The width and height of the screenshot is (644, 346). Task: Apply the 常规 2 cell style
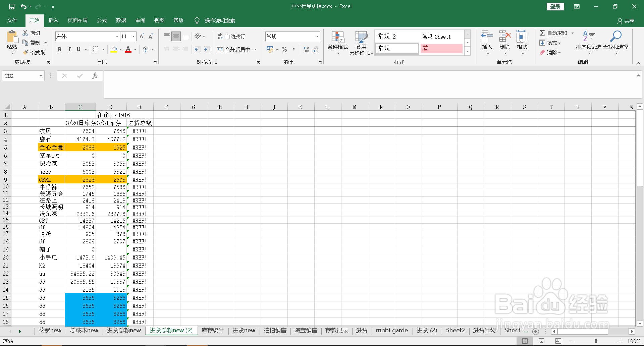click(x=397, y=36)
